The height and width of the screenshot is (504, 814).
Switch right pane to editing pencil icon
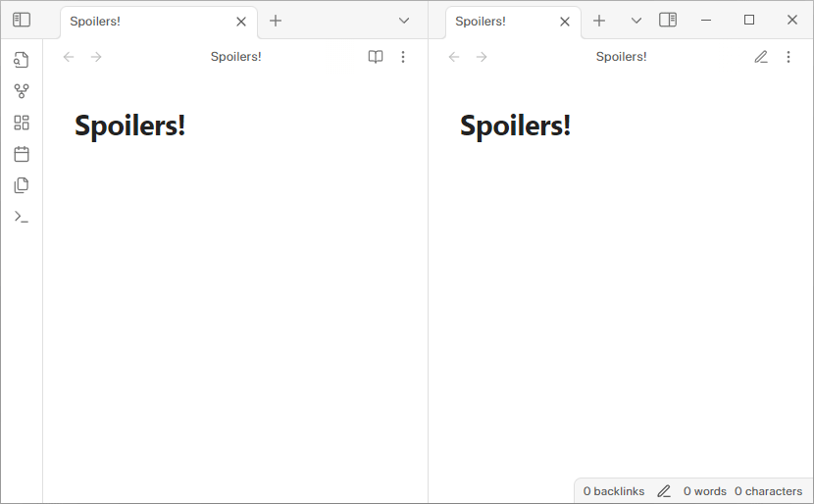761,57
